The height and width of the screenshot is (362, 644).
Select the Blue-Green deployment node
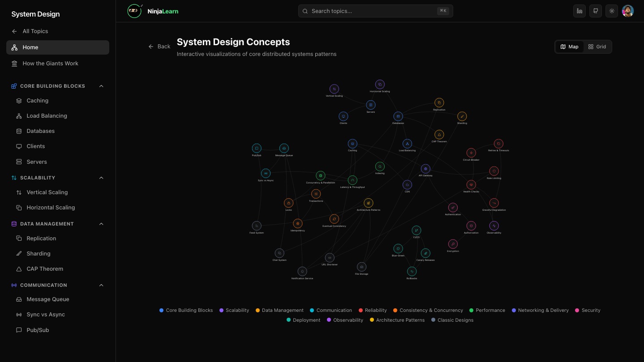coord(398,249)
